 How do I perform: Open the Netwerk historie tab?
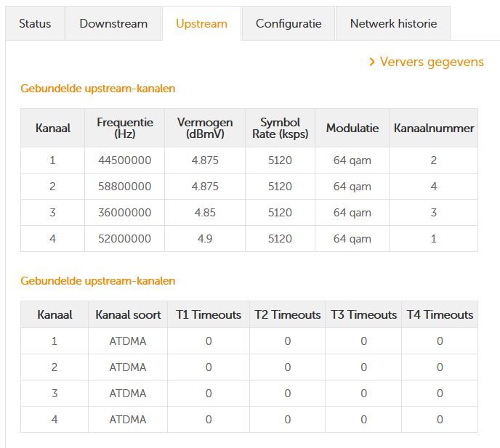coord(393,23)
